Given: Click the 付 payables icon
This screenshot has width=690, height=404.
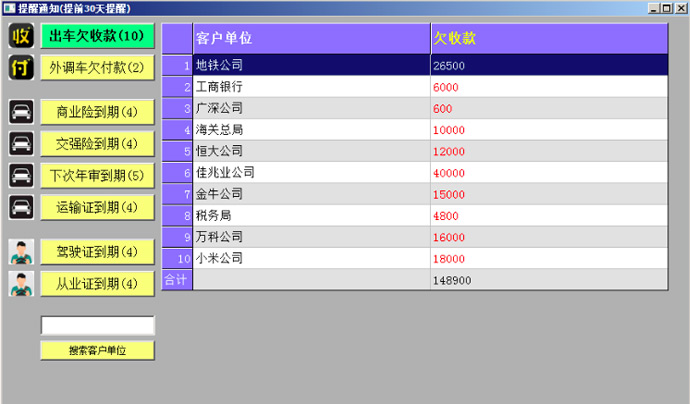Looking at the screenshot, I should pyautogui.click(x=21, y=67).
